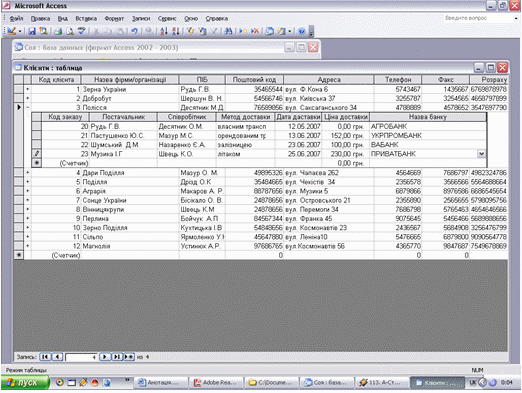Select the Шумський Д.М. cell
Viewport: 522px width, 393px height.
point(123,145)
